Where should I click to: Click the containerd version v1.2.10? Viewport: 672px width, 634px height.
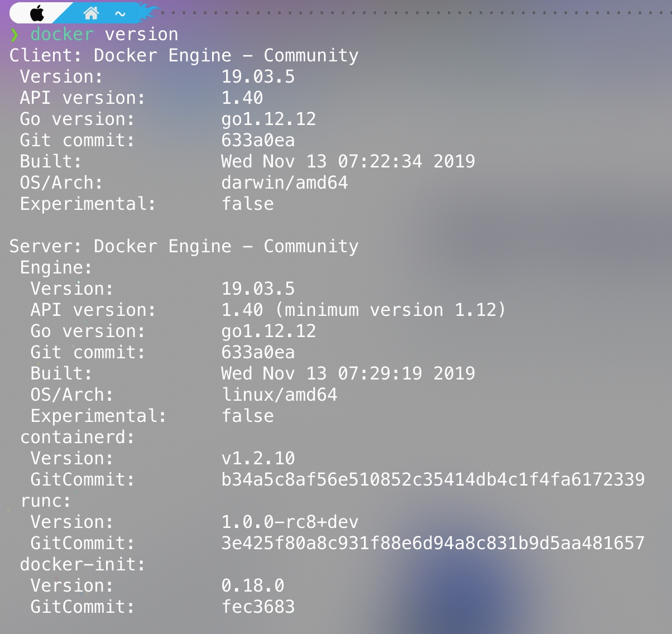coord(258,459)
